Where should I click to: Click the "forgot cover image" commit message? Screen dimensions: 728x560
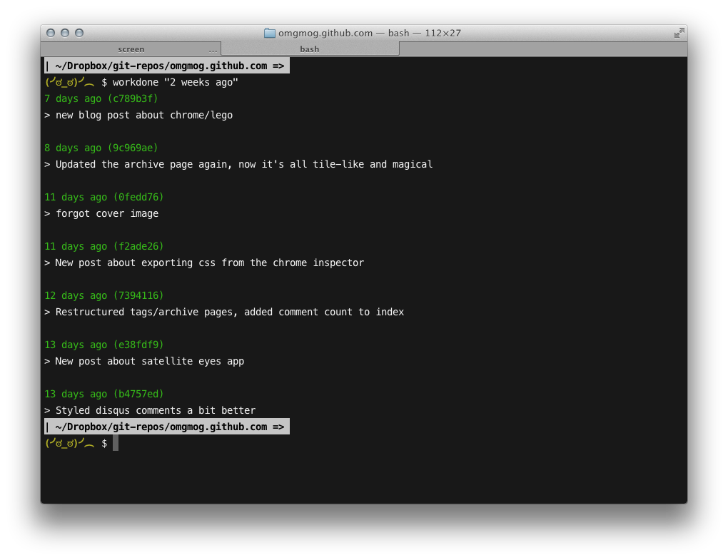[106, 213]
